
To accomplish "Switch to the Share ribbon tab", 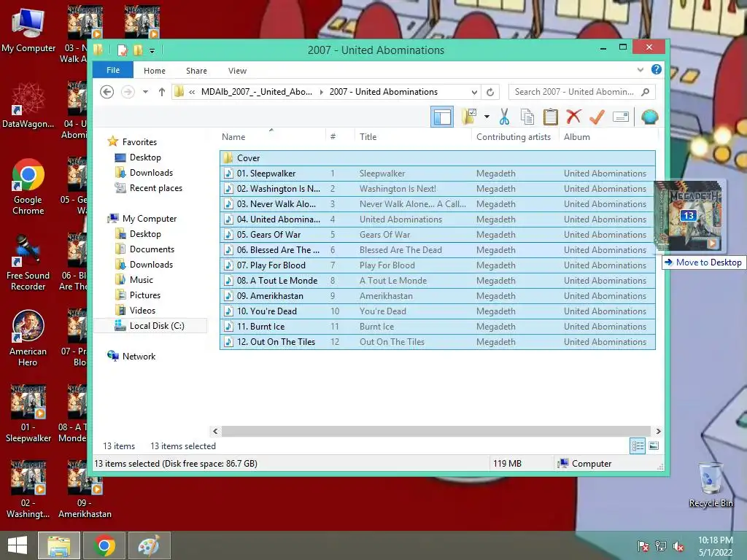I will point(196,71).
